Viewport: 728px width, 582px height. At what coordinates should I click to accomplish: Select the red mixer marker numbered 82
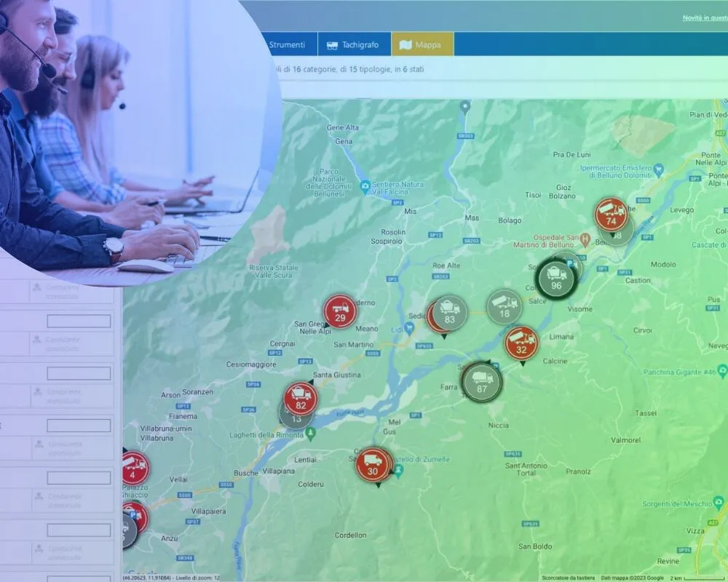click(x=301, y=399)
